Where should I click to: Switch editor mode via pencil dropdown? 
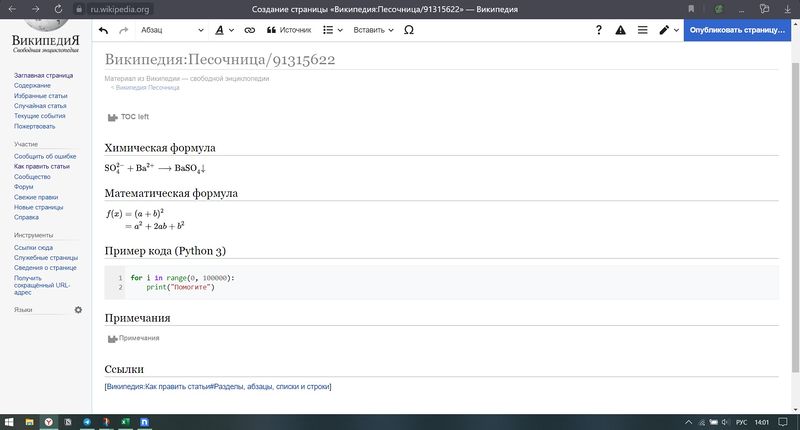(668, 30)
